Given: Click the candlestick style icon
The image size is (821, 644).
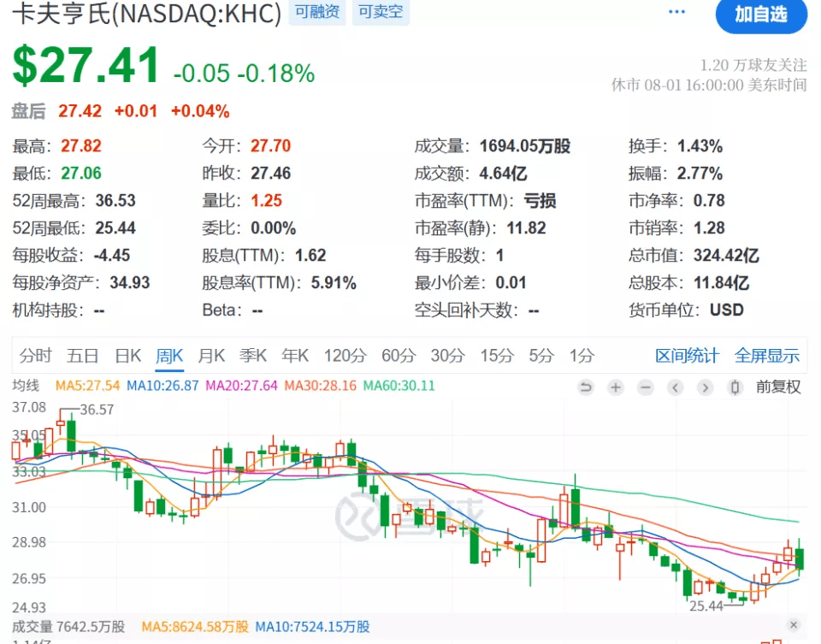Looking at the screenshot, I should coord(734,387).
